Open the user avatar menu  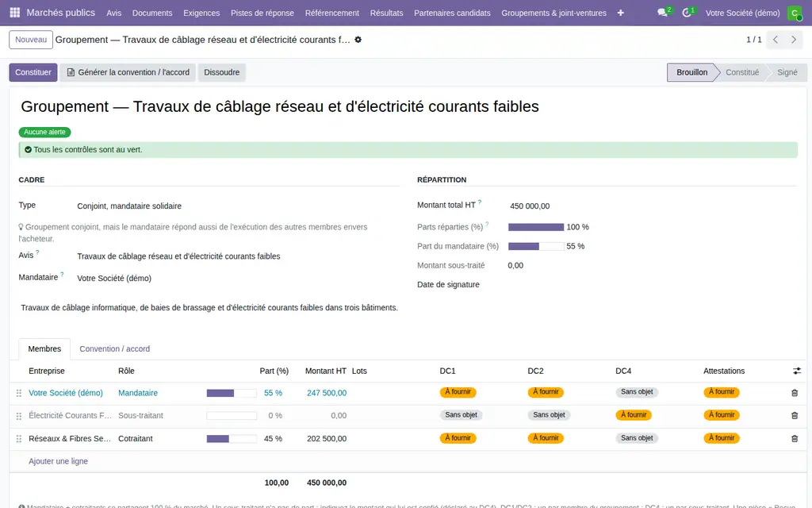795,13
